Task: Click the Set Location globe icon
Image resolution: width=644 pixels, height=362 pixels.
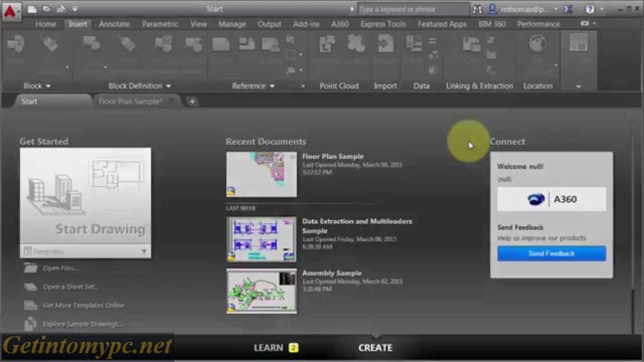Action: [x=537, y=43]
